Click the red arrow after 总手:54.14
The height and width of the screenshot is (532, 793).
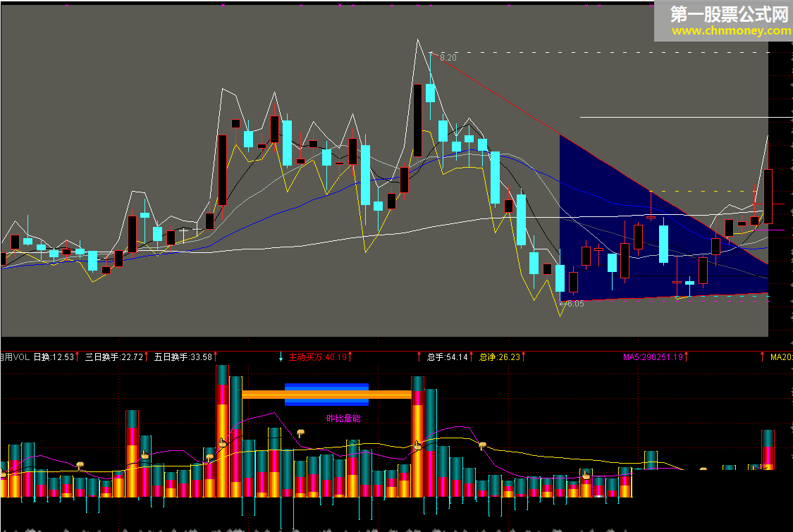[x=472, y=357]
